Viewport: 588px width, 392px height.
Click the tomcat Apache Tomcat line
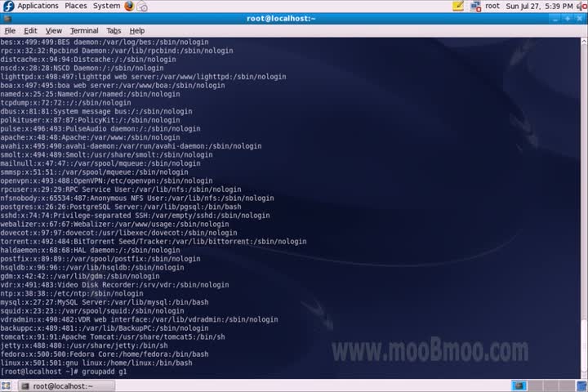113,336
